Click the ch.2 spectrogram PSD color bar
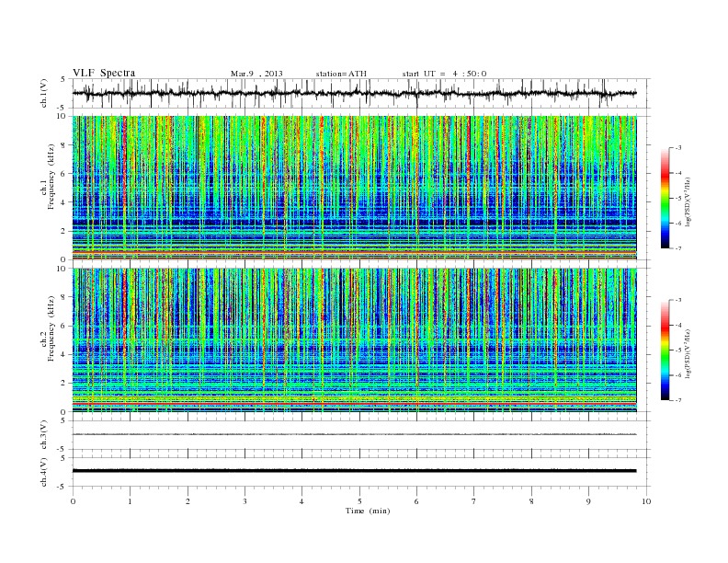728x563 pixels. (x=665, y=350)
